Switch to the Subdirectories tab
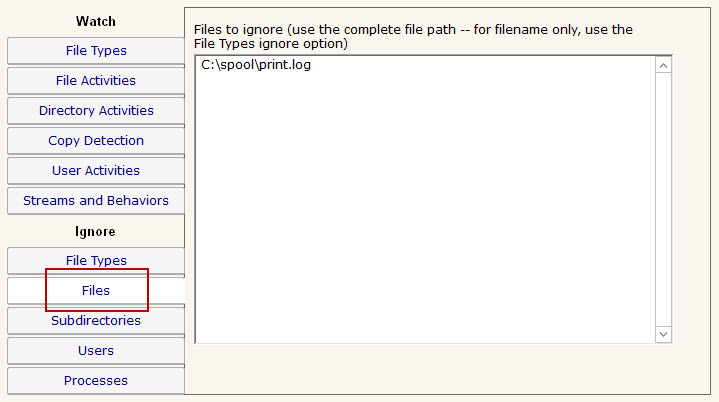 tap(96, 321)
